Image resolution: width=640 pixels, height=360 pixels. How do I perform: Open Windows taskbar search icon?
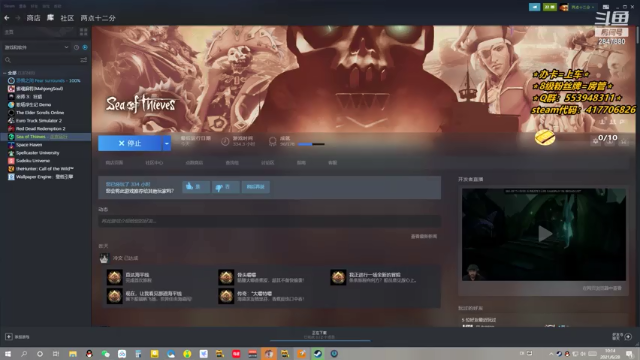24,354
